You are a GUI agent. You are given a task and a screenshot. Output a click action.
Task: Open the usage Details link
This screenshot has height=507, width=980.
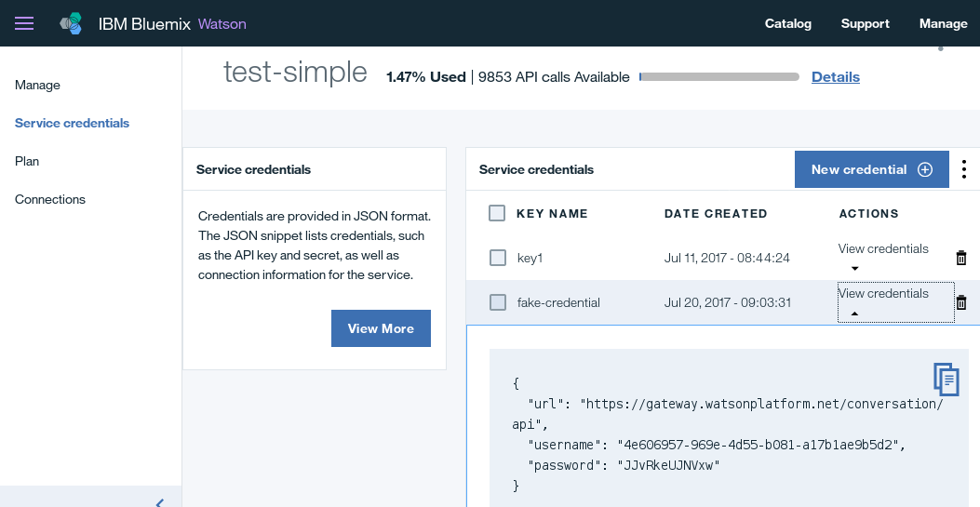tap(836, 77)
